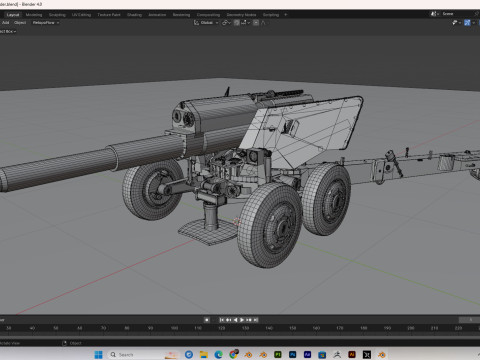Switch to the Geometry Nodes workspace
Viewport: 480px width, 360px height.
click(x=241, y=15)
